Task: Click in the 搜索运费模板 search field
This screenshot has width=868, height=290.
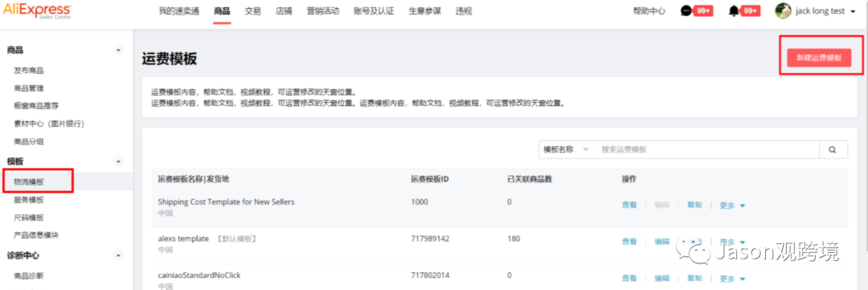Action: coord(708,149)
